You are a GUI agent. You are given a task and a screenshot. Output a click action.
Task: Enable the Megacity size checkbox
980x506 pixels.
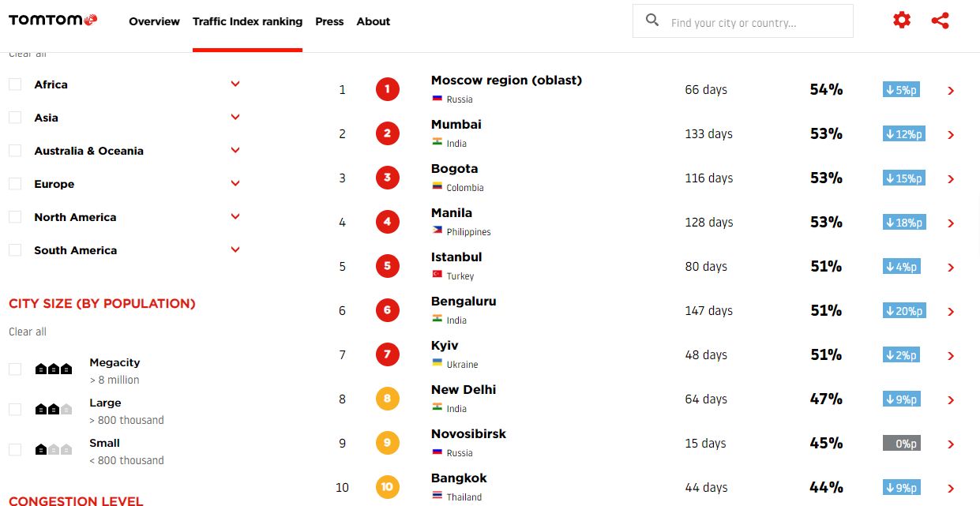[15, 369]
